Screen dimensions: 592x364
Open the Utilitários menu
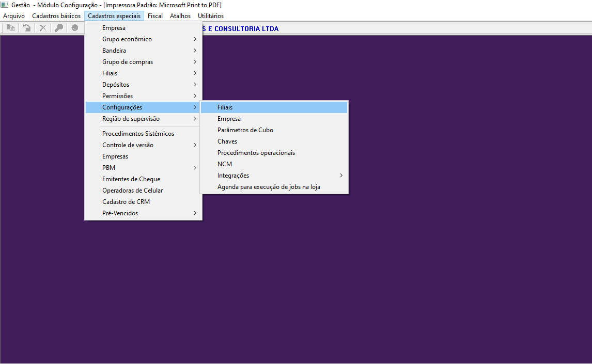211,16
